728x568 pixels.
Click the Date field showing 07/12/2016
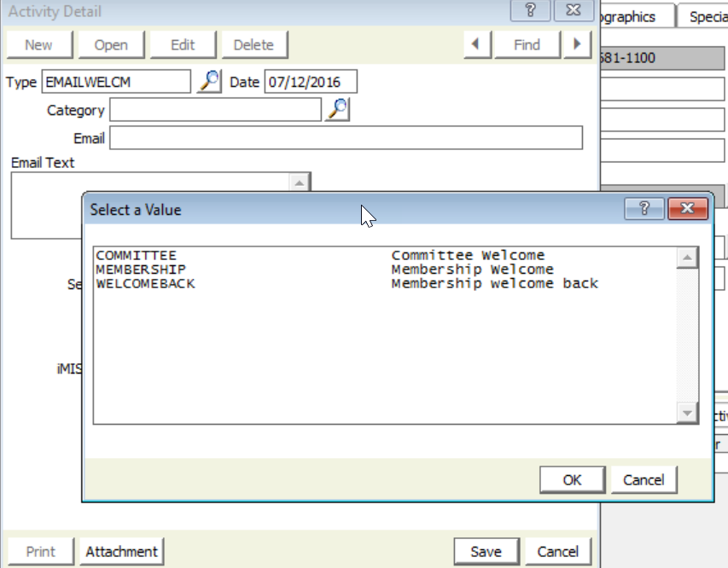(310, 82)
